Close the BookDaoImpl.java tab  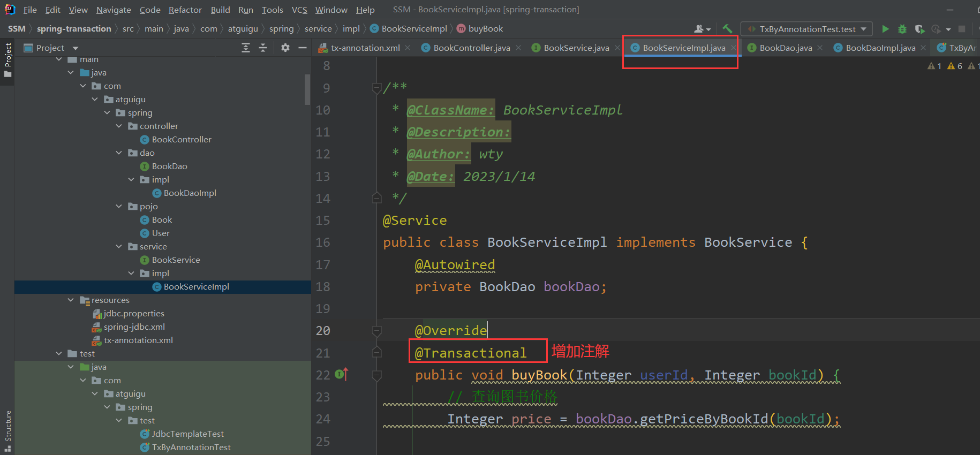923,48
